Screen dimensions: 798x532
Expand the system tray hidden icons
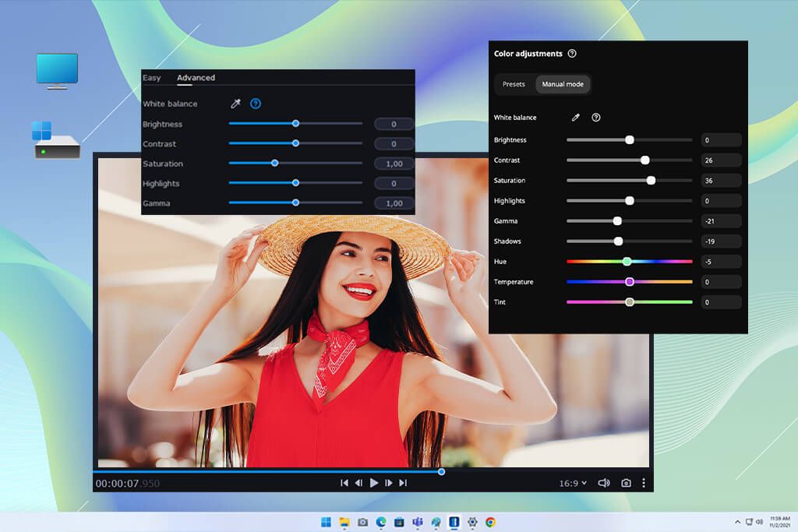pos(739,520)
